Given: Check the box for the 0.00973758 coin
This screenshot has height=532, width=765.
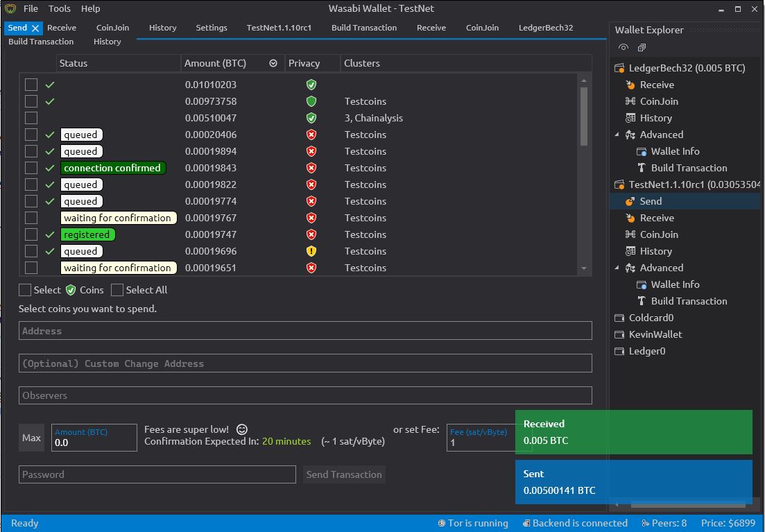Looking at the screenshot, I should (31, 101).
